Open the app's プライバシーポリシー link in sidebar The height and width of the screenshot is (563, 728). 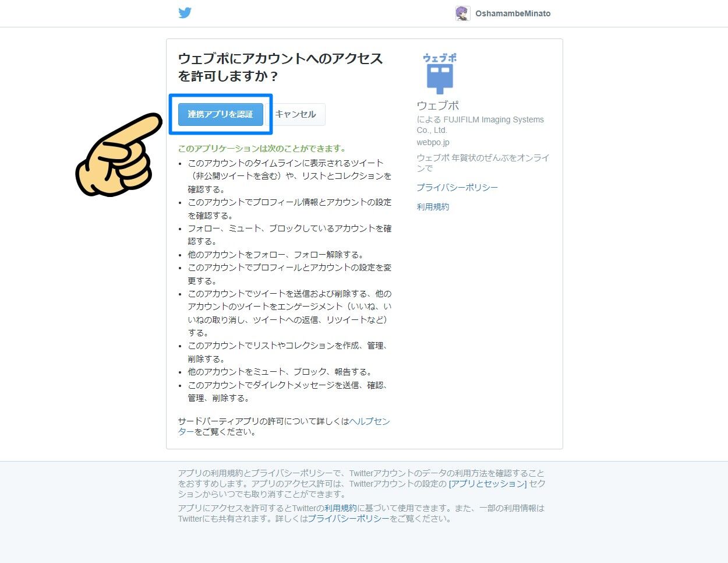pyautogui.click(x=457, y=188)
